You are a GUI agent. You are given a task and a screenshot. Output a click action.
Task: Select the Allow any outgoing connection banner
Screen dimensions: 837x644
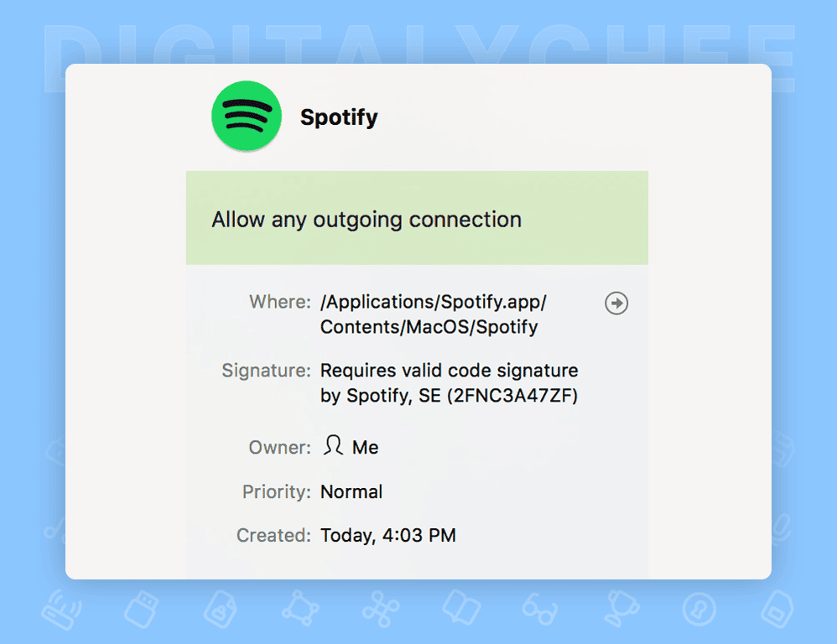(417, 218)
